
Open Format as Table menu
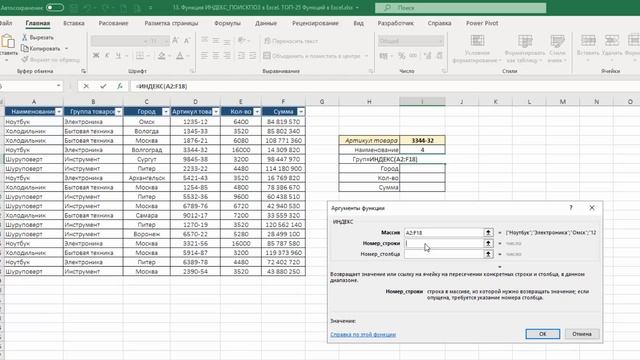click(524, 49)
